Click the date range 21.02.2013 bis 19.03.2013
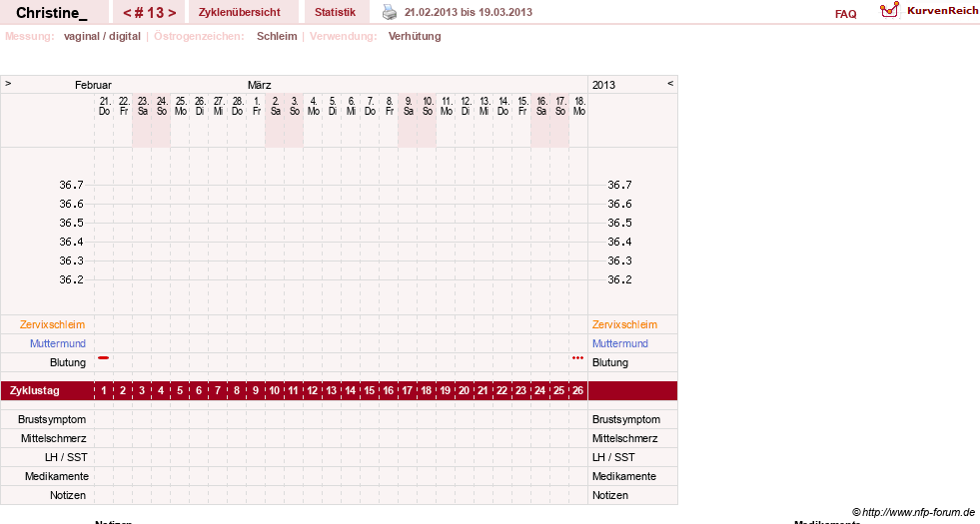Screen dimensions: 980x524 point(469,12)
